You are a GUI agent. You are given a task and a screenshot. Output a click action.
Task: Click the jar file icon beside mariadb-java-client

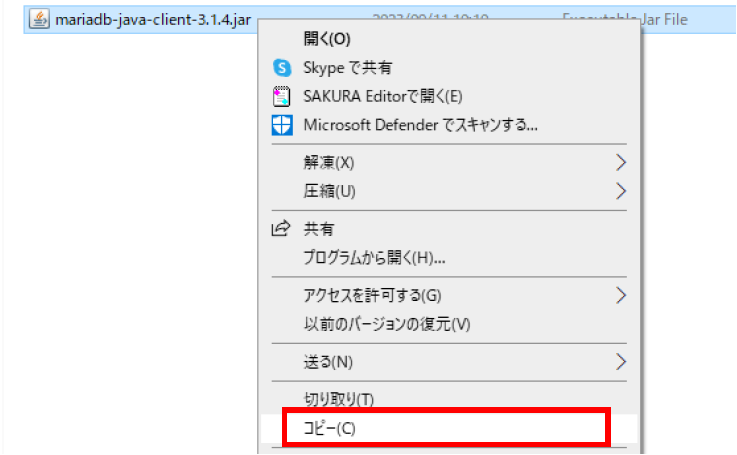point(39,19)
